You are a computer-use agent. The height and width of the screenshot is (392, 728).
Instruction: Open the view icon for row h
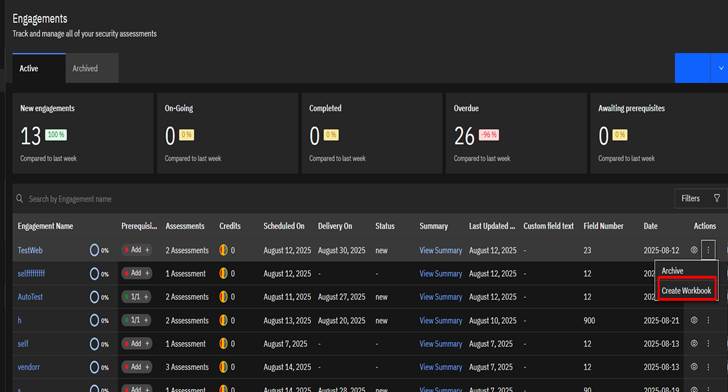[x=694, y=320]
